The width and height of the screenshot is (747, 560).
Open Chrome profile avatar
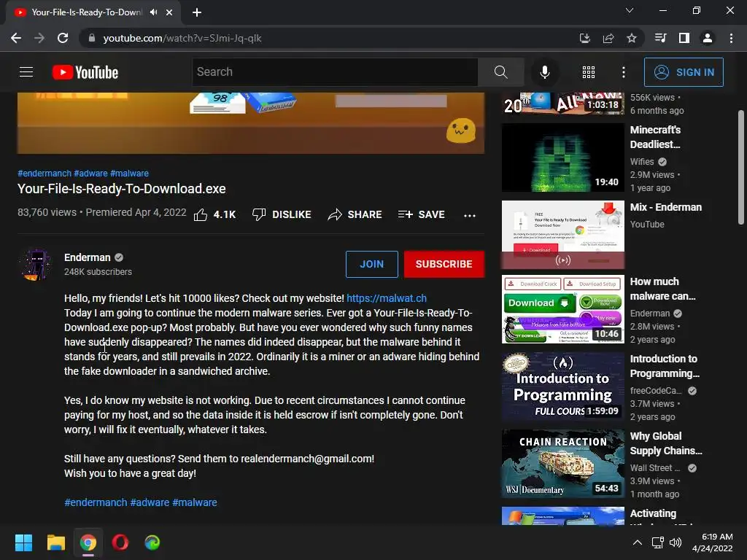[x=708, y=38]
